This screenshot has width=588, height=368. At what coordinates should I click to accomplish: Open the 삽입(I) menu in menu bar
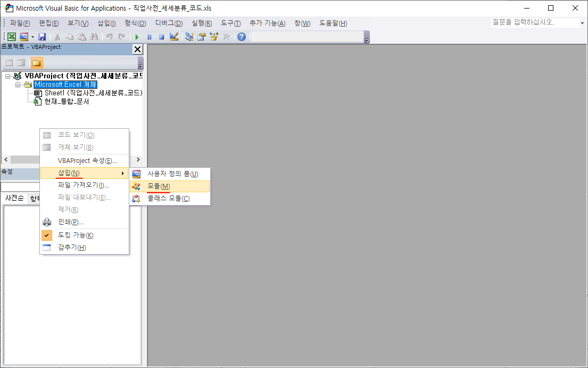tap(106, 23)
